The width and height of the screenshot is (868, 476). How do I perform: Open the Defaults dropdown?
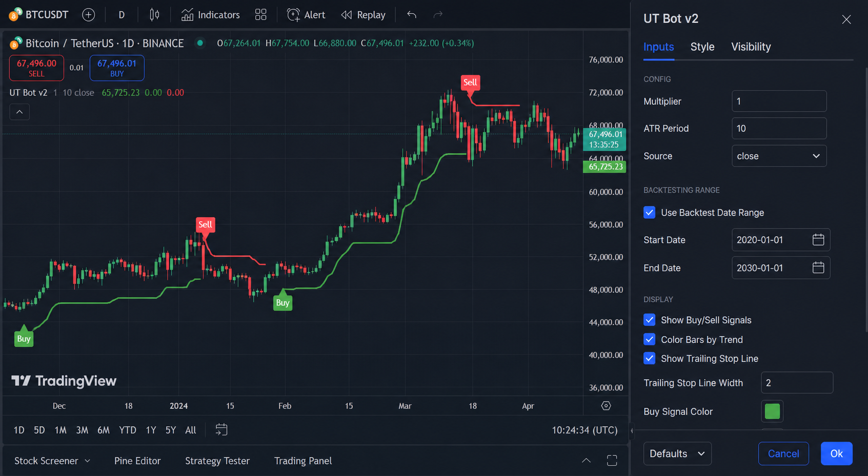tap(677, 453)
